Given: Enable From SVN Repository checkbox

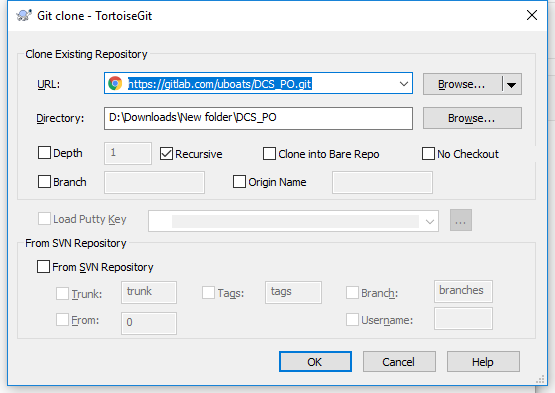Looking at the screenshot, I should 43,267.
